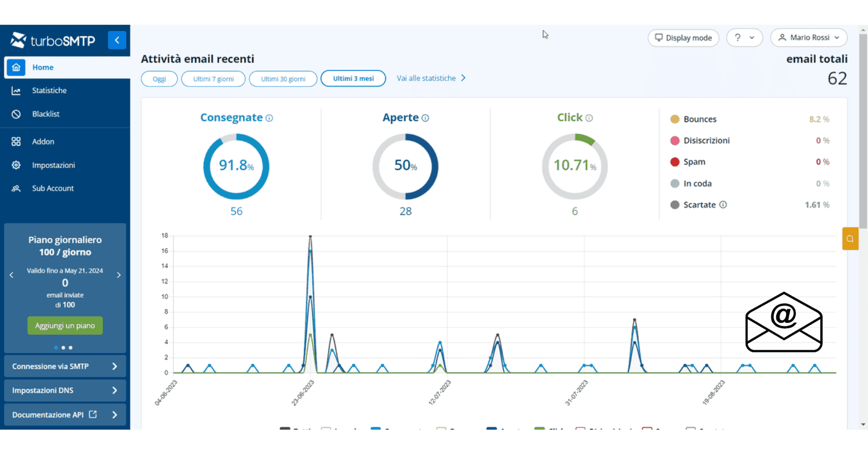Click the red Spam color dot in the legend
The image size is (868, 454).
pos(675,162)
